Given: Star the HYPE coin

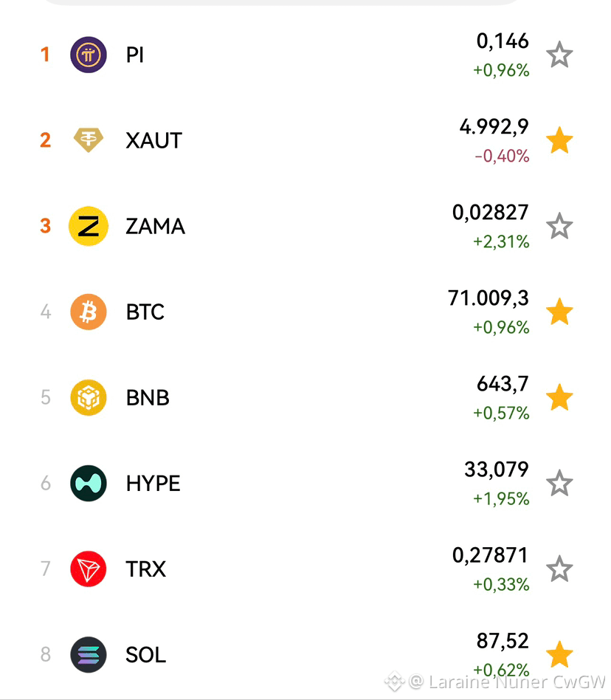Looking at the screenshot, I should click(559, 483).
